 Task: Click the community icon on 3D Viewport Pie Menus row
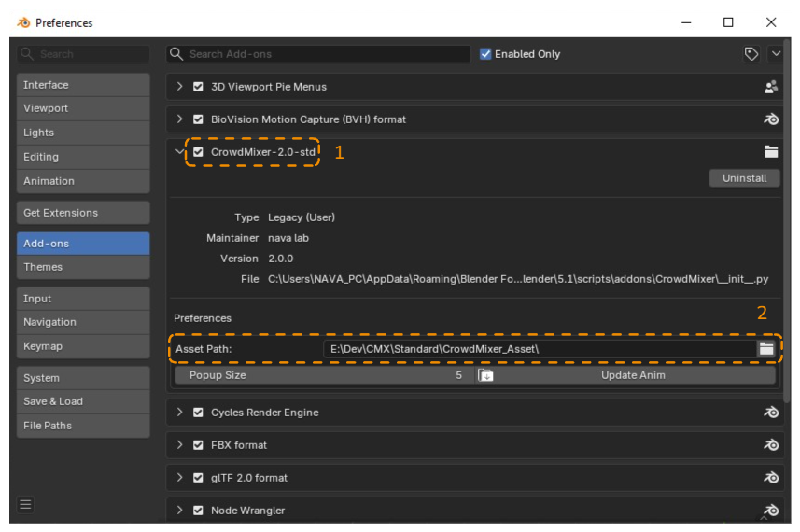click(770, 87)
